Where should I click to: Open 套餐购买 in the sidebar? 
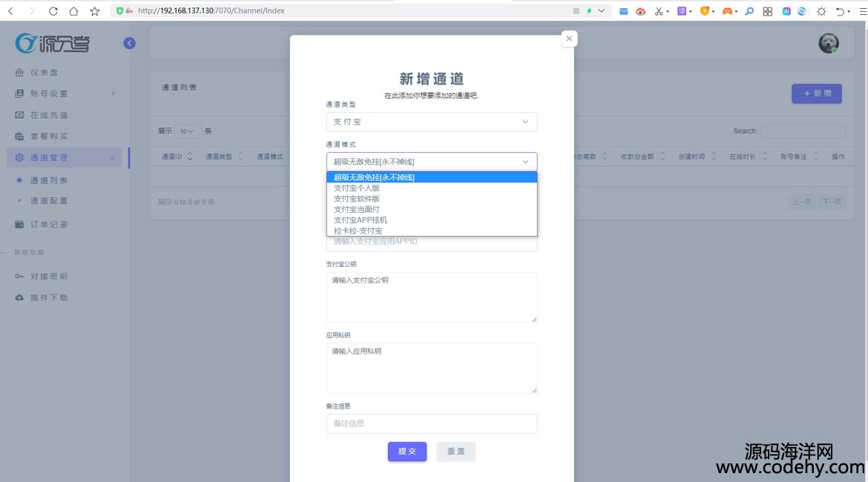[x=49, y=136]
